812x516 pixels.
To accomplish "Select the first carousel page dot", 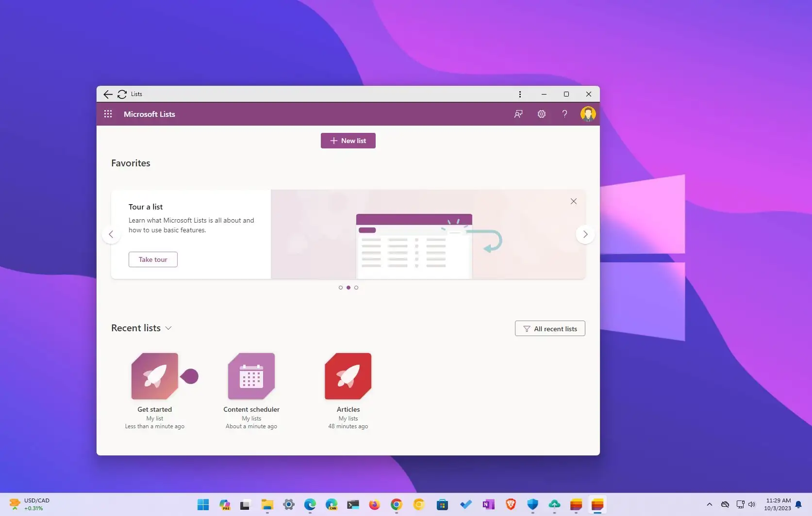I will tap(341, 288).
